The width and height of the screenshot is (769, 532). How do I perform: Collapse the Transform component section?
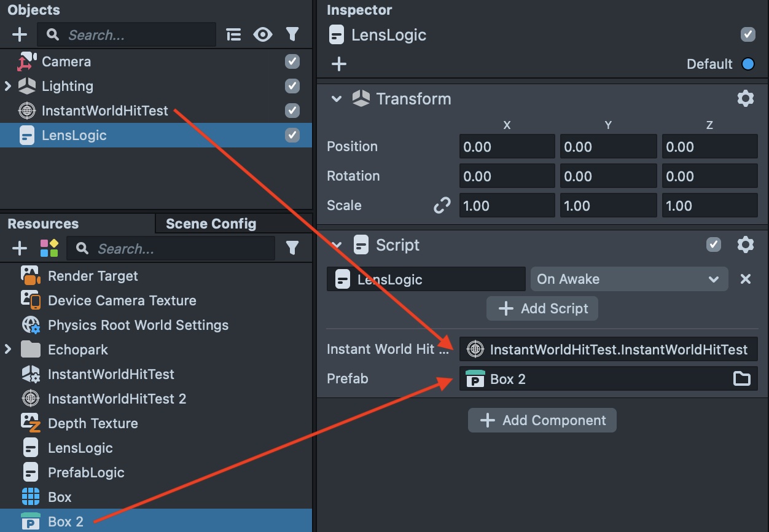tap(336, 98)
